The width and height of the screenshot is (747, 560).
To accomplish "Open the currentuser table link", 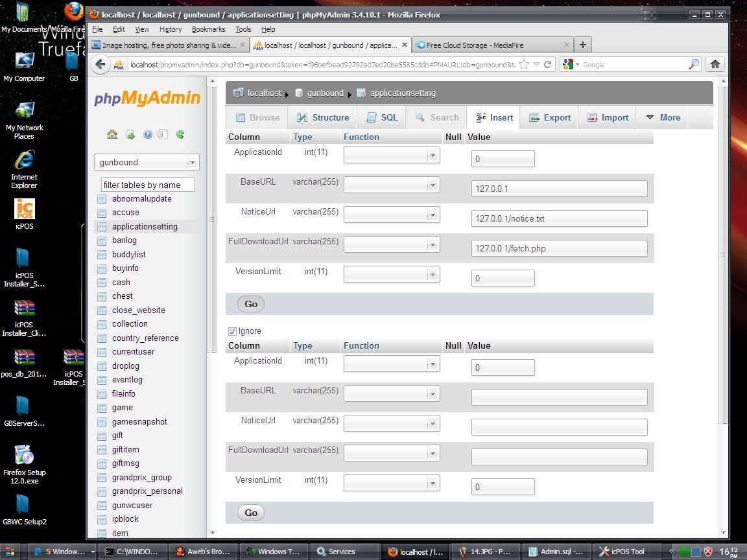I will point(133,352).
